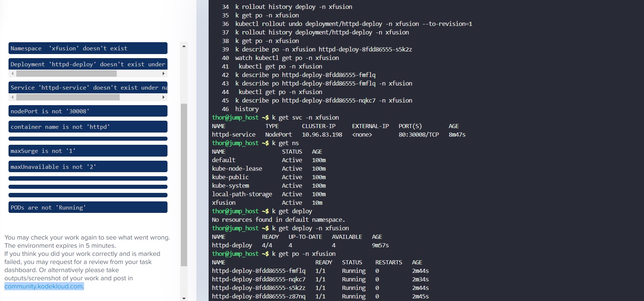
Task: Select the "maxUnavailable is not '2'" message
Action: [x=88, y=167]
